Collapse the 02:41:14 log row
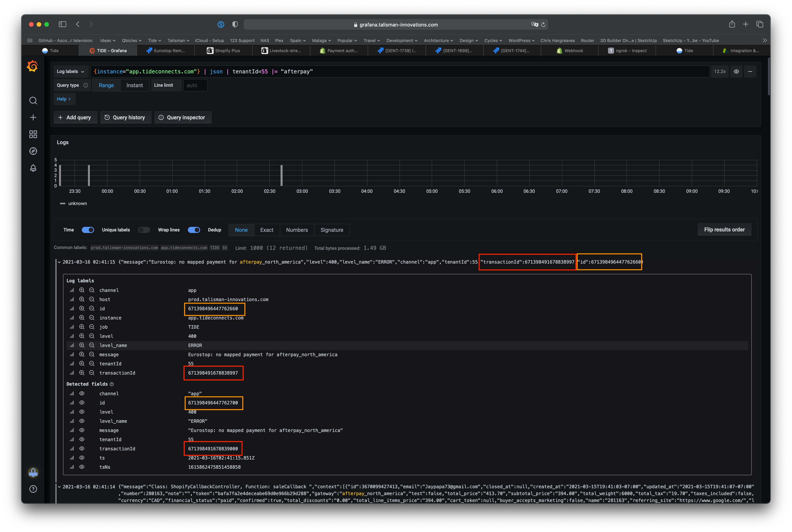The width and height of the screenshot is (792, 532). 59,487
